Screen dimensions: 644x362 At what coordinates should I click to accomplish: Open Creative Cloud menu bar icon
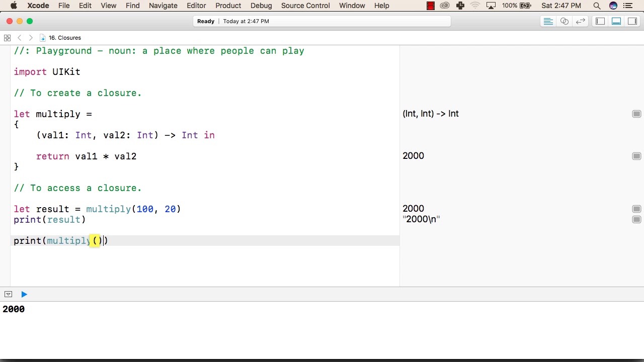[445, 6]
